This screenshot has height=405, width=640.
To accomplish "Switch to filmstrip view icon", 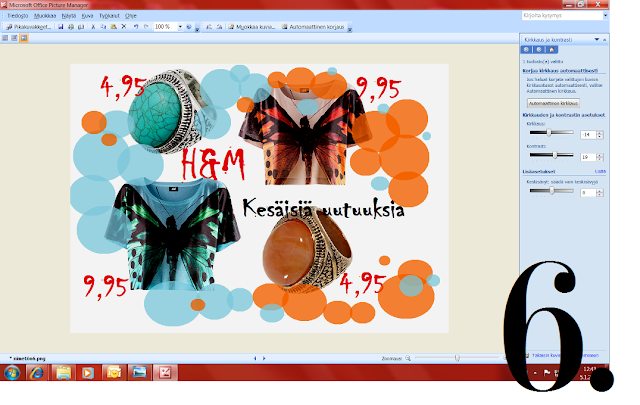I will pyautogui.click(x=14, y=38).
